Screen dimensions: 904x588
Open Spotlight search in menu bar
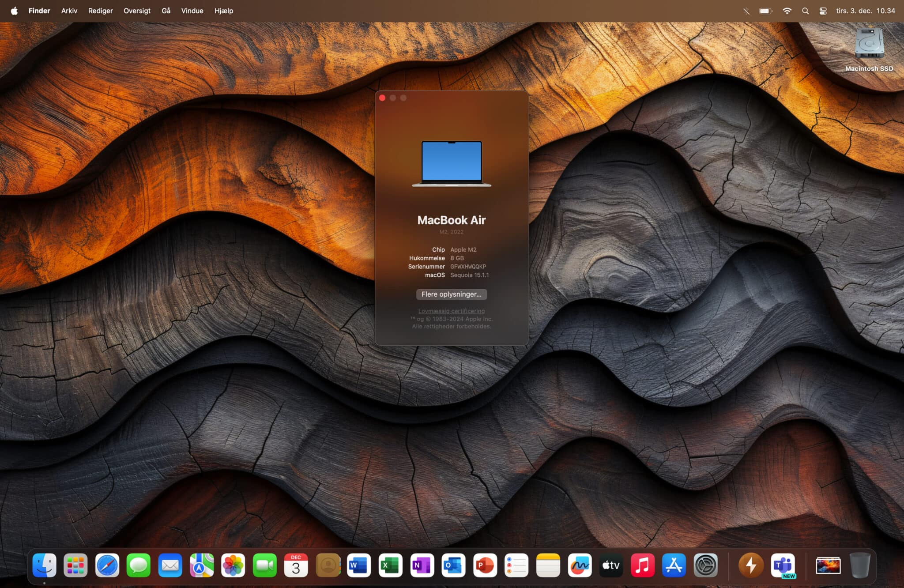coord(805,11)
